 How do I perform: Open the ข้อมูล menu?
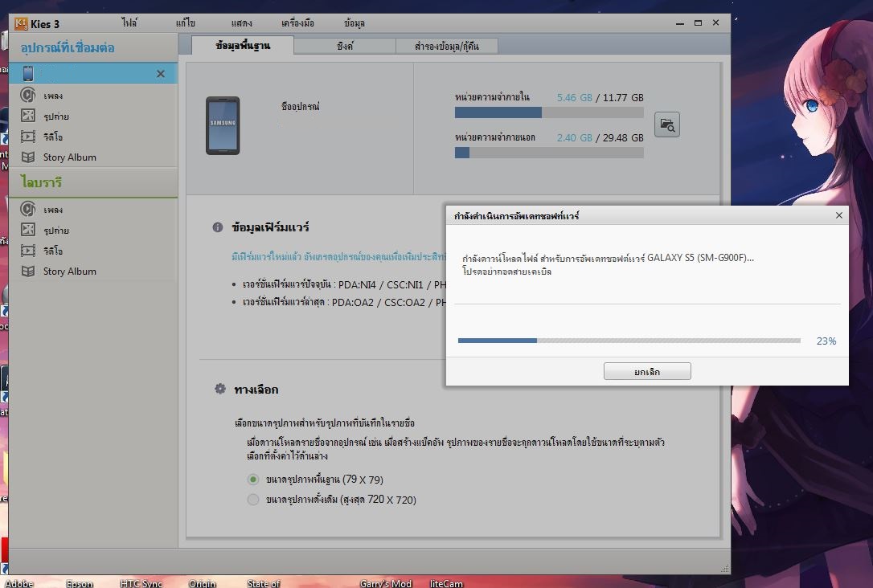click(355, 22)
